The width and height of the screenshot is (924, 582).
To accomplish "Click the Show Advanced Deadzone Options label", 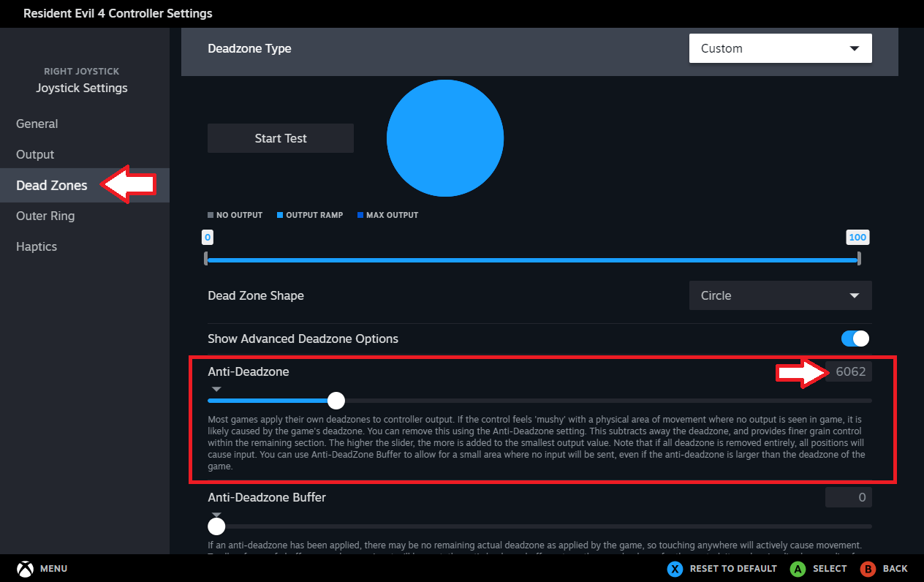I will click(x=303, y=339).
